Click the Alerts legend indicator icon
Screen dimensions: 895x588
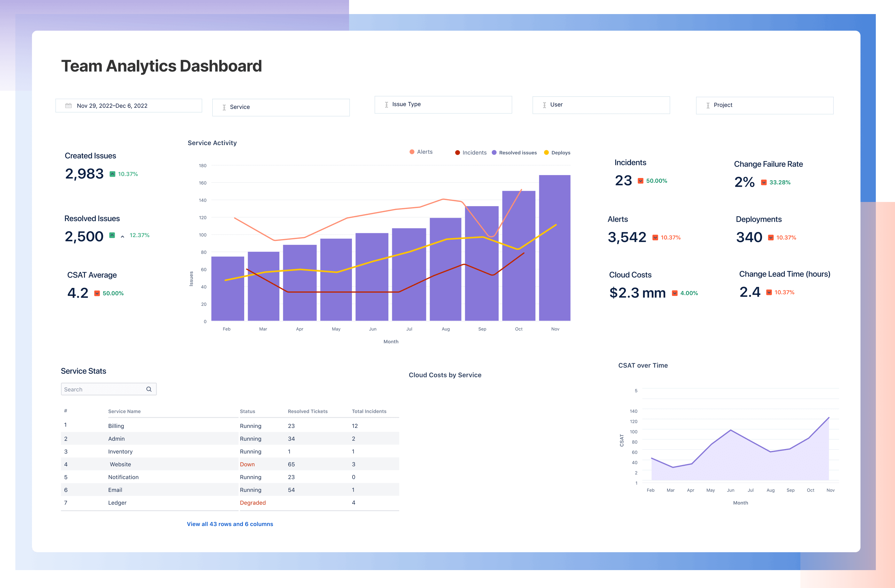click(x=408, y=152)
